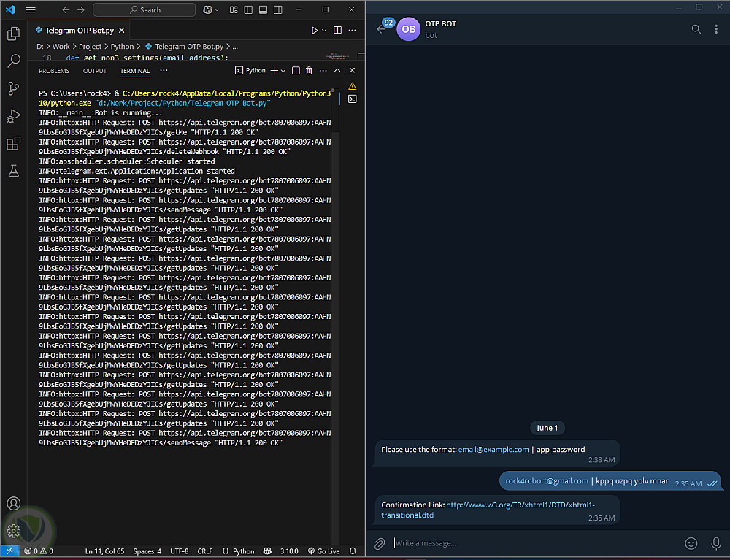730x560 pixels.
Task: Open Run and Debug view
Action: tap(13, 116)
